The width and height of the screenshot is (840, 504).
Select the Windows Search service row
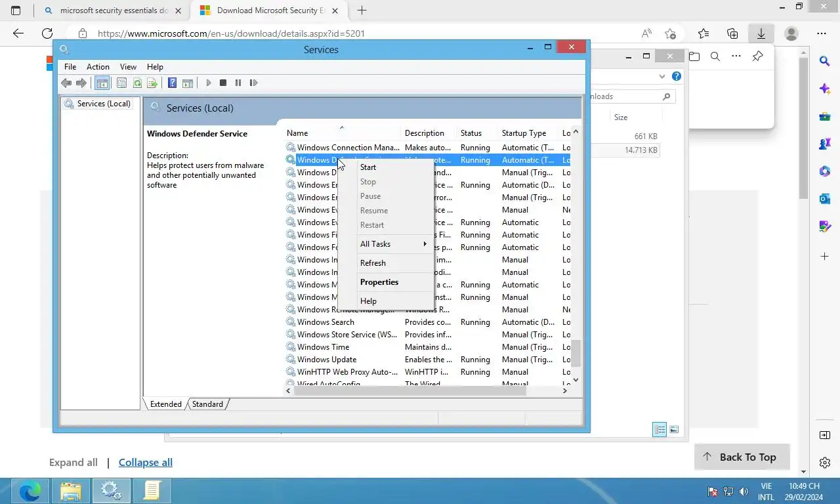(x=427, y=322)
